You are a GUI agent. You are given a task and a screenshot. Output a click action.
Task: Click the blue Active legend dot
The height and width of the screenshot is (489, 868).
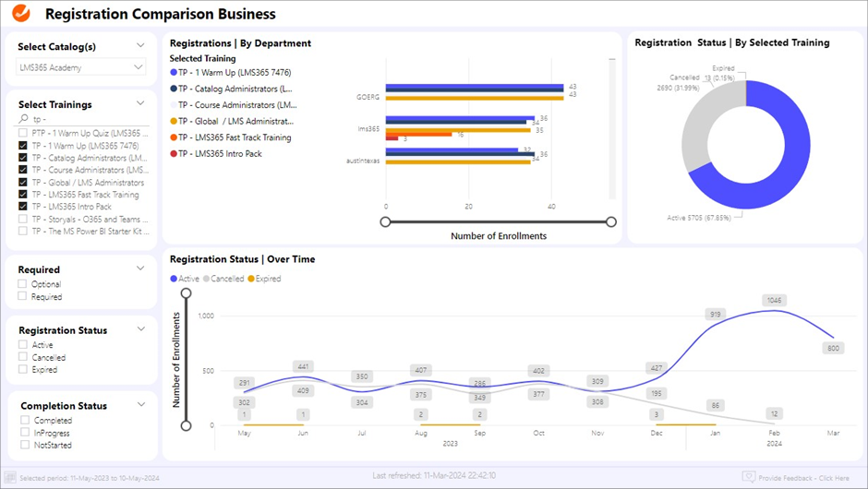click(174, 279)
